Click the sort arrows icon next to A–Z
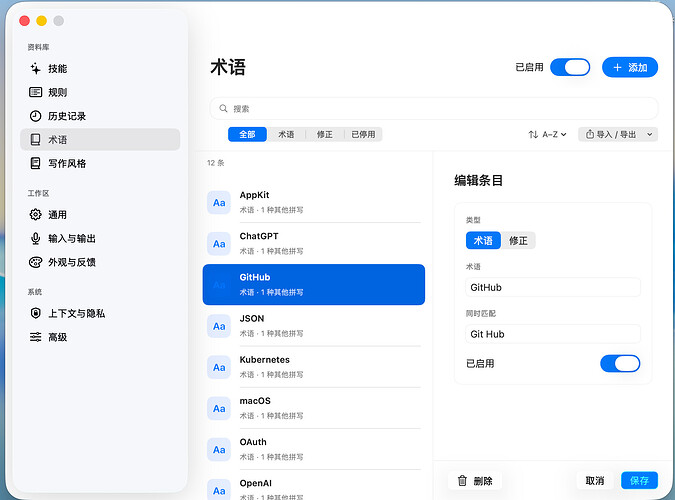Viewport: 675px width, 500px height. click(x=533, y=134)
